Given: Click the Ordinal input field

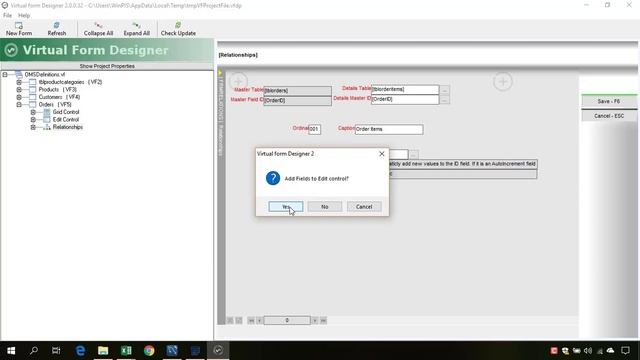Looking at the screenshot, I should (314, 129).
